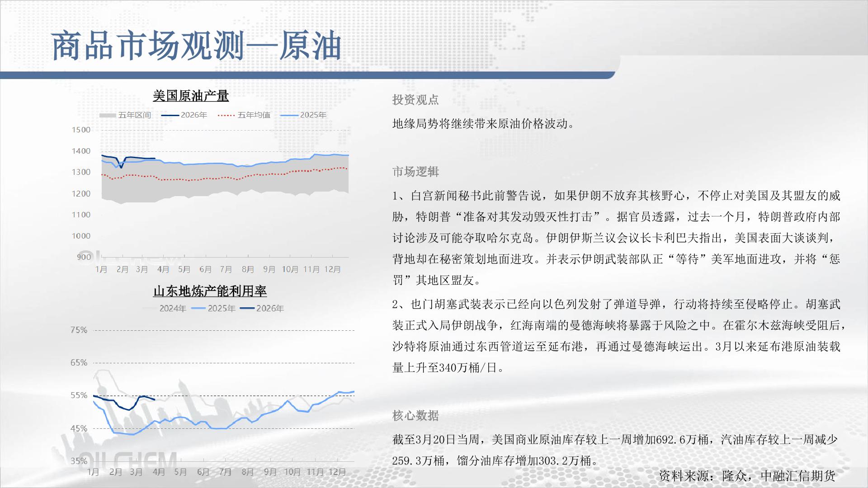Click the source text 资料来源：隆众，中融汇信期货
Viewport: 868px width, 488px height.
746,475
